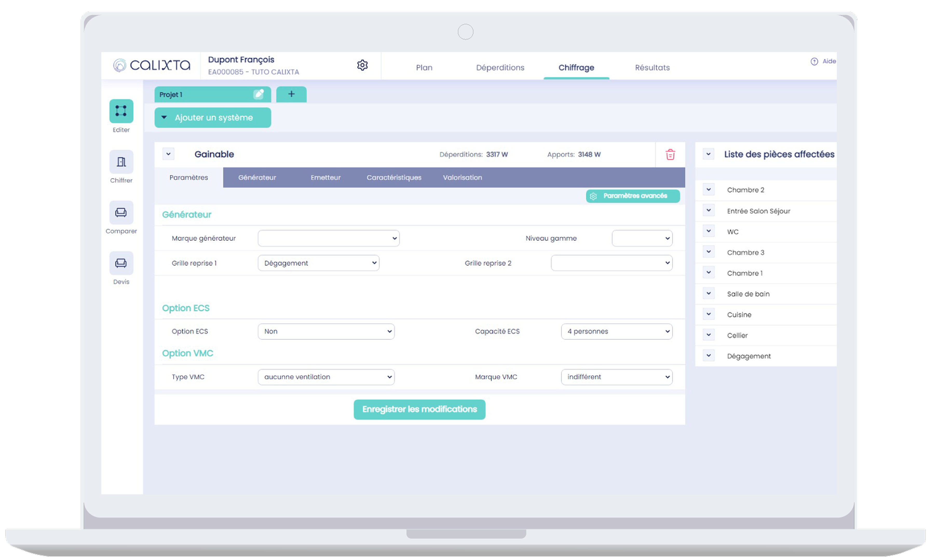Click the Editer sidebar icon
Screen dimensions: 937x560
point(121,111)
